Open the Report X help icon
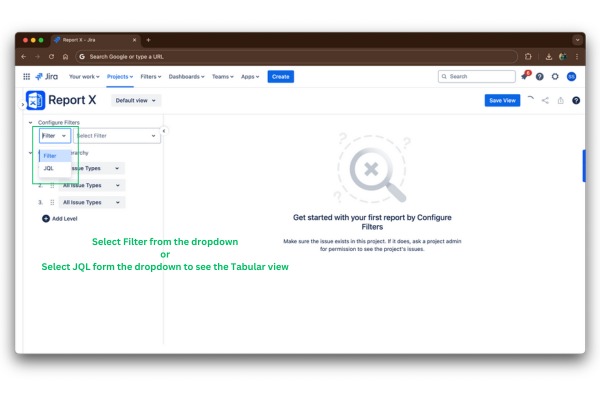Screen dimensions: 600x400 (x=576, y=100)
